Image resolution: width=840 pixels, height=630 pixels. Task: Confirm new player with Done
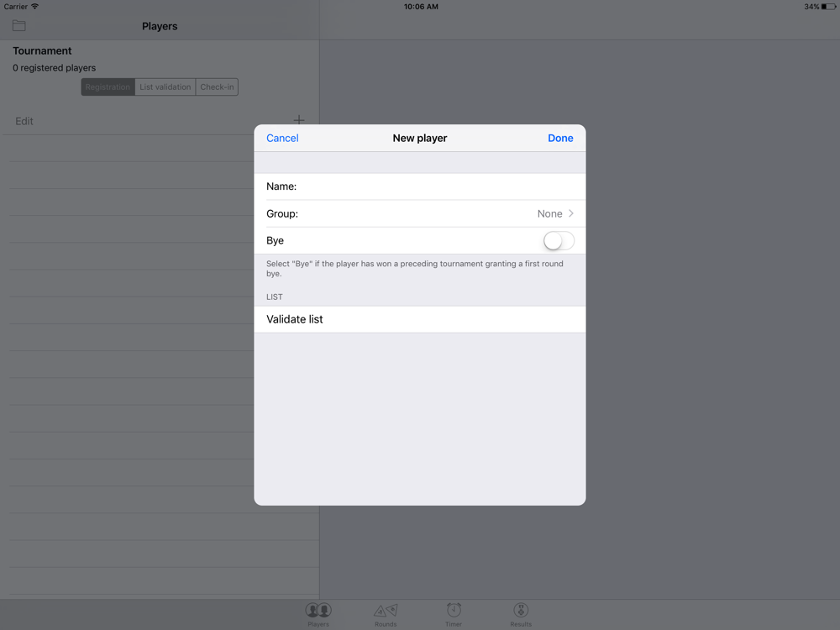click(560, 138)
